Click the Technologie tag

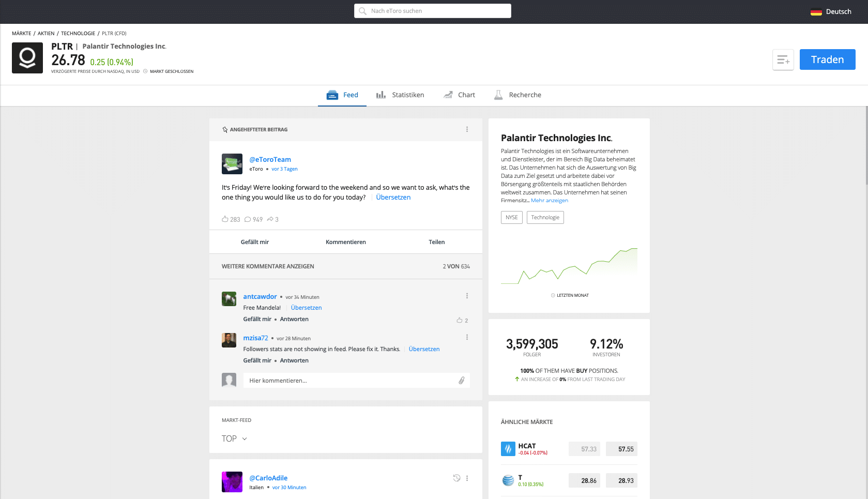[x=545, y=218]
